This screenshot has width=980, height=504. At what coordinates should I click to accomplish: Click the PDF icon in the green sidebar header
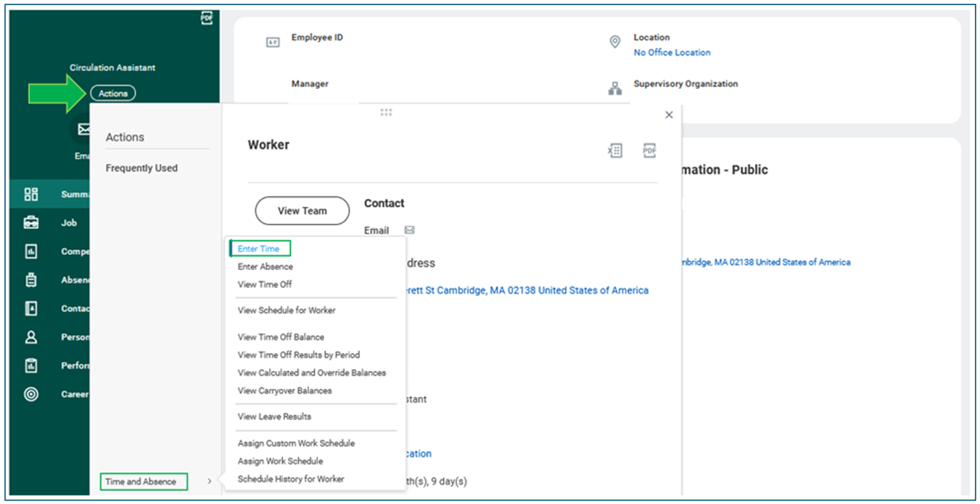pos(207,18)
